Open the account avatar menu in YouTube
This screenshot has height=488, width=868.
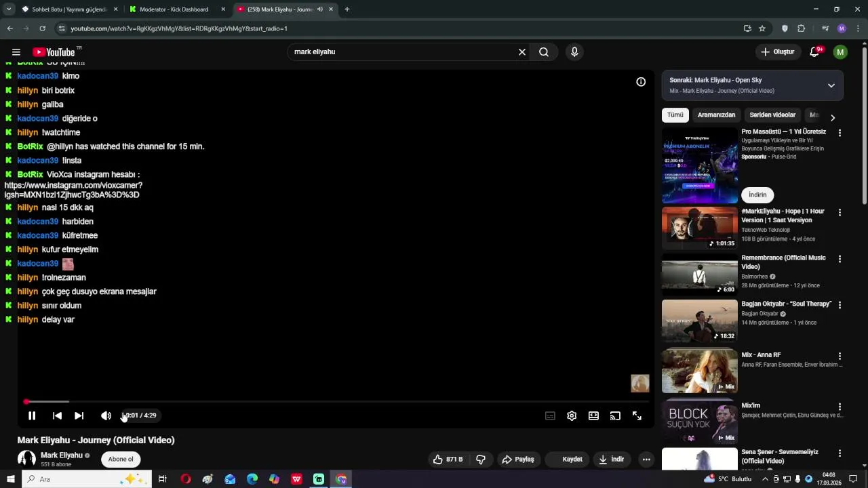click(840, 52)
